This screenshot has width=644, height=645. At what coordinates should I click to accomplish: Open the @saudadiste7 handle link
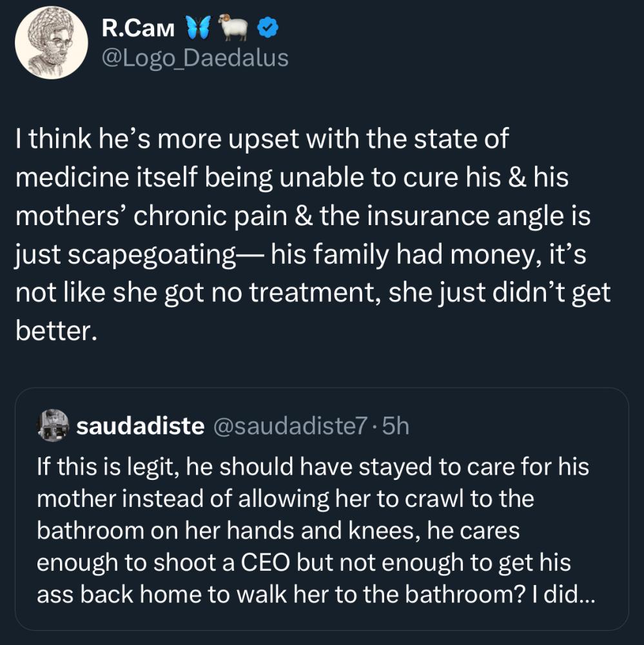pos(289,426)
